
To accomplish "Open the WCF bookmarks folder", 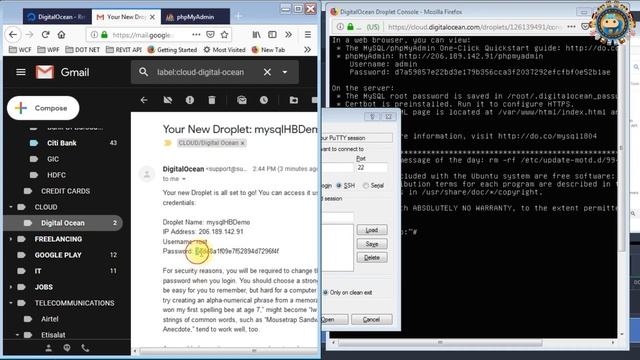I will [x=20, y=50].
